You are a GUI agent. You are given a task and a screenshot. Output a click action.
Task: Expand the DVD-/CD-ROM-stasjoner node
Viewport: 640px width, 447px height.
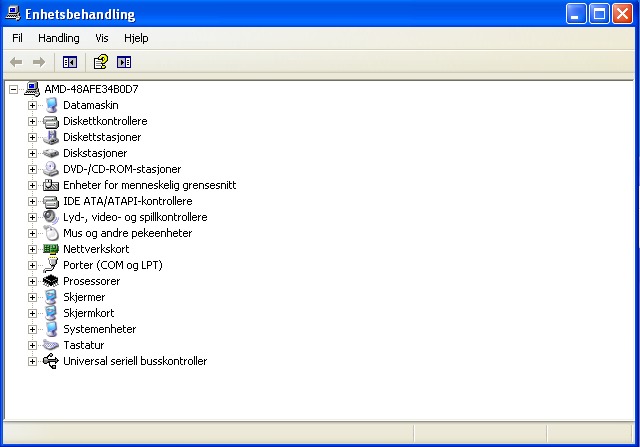(x=32, y=169)
